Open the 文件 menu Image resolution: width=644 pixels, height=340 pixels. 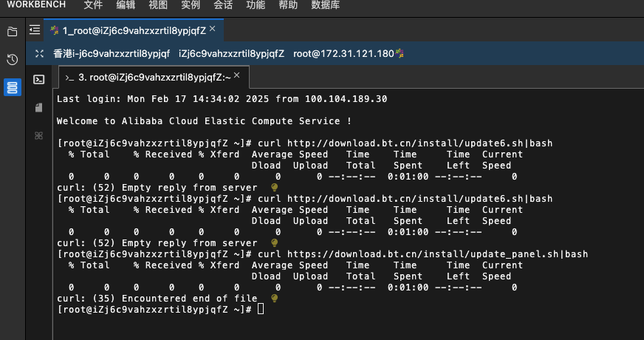pyautogui.click(x=93, y=5)
